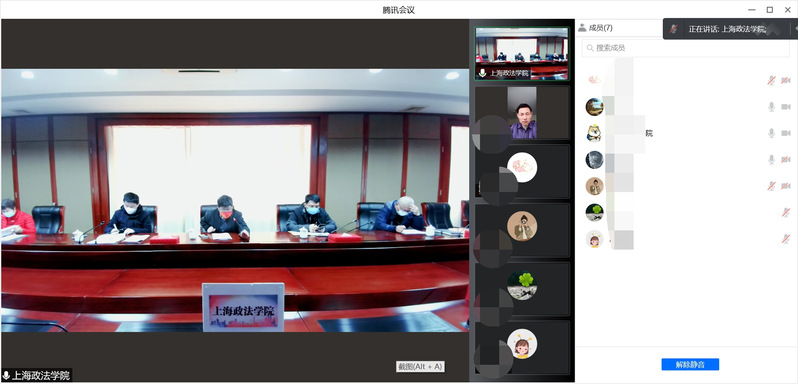Click the members person icon beside 成员(7)
This screenshot has width=798, height=384.
tap(582, 28)
